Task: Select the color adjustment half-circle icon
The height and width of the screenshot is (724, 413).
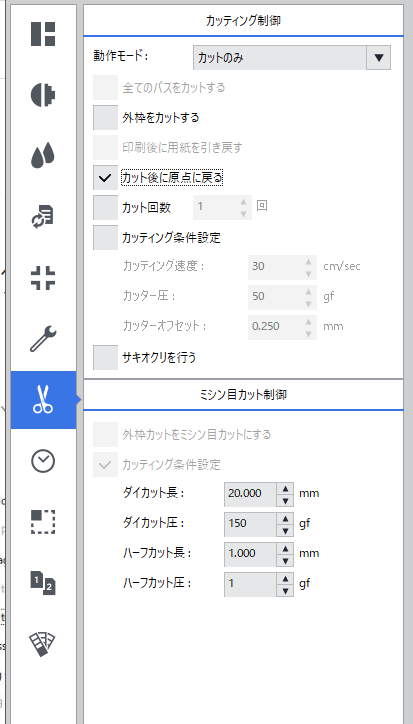Action: coord(43,95)
